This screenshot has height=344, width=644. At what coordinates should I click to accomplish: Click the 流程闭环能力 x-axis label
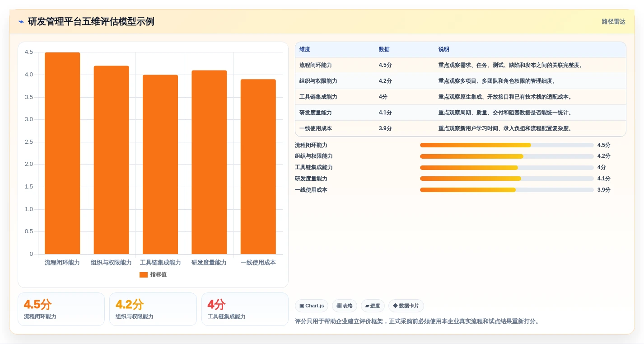coord(62,263)
